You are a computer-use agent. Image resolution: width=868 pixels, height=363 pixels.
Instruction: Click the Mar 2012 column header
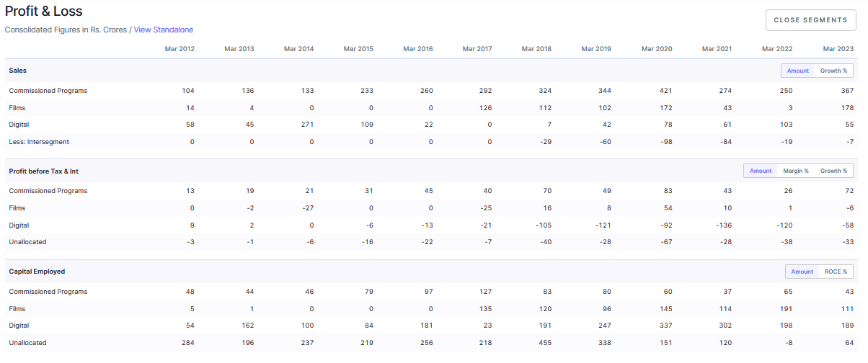180,49
